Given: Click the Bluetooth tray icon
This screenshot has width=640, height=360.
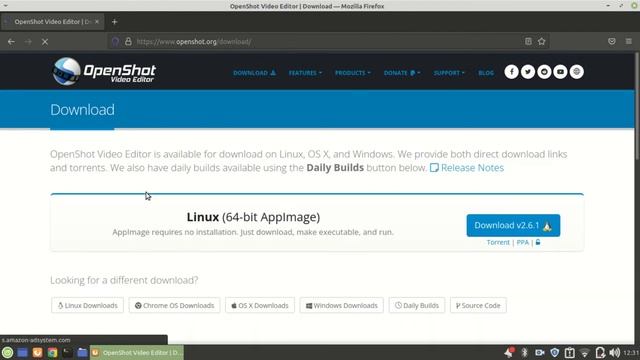Looking at the screenshot, I should [x=525, y=353].
